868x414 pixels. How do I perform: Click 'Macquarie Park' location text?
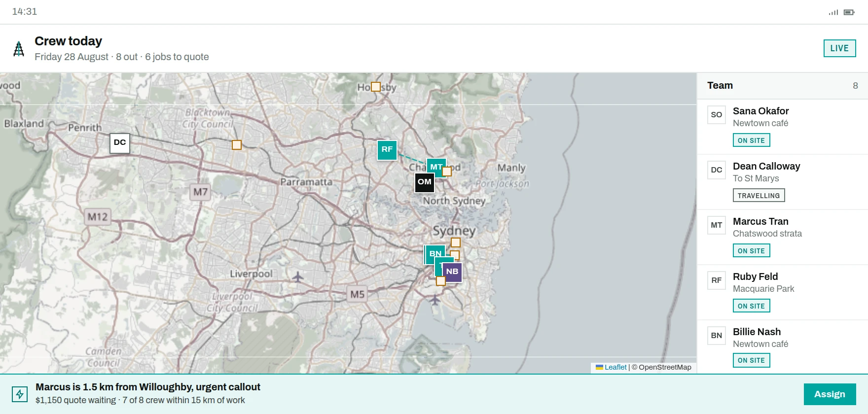pyautogui.click(x=763, y=289)
